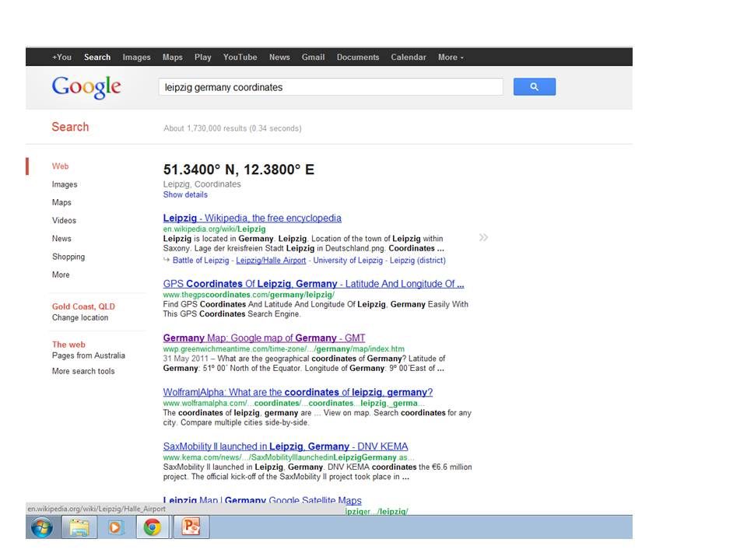Open SaxMobility II DNV KEMA result
Image resolution: width=747 pixels, height=560 pixels.
tap(286, 446)
